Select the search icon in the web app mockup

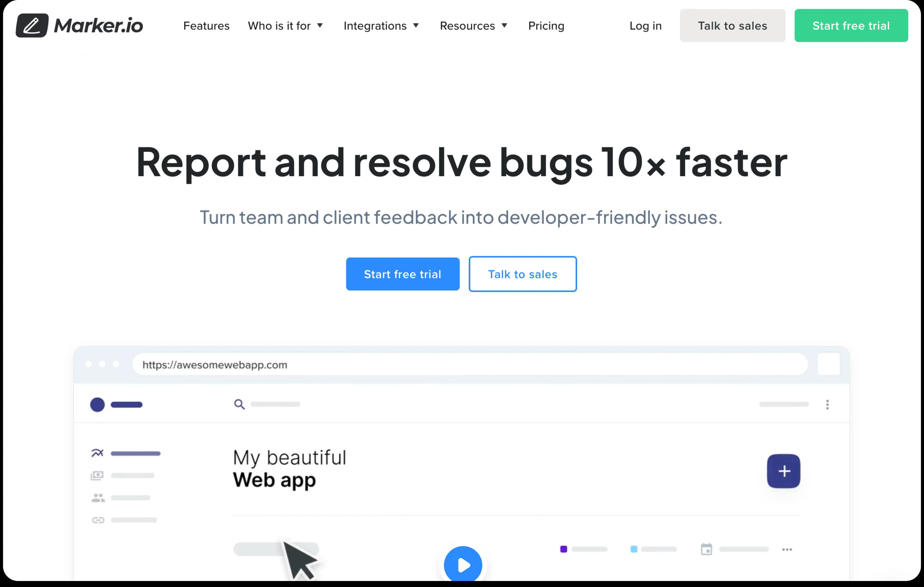(x=239, y=404)
